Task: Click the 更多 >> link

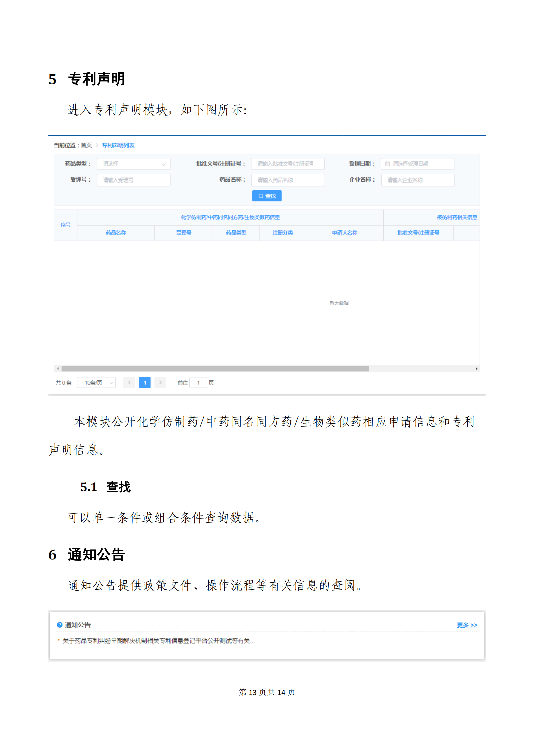Action: pos(467,625)
